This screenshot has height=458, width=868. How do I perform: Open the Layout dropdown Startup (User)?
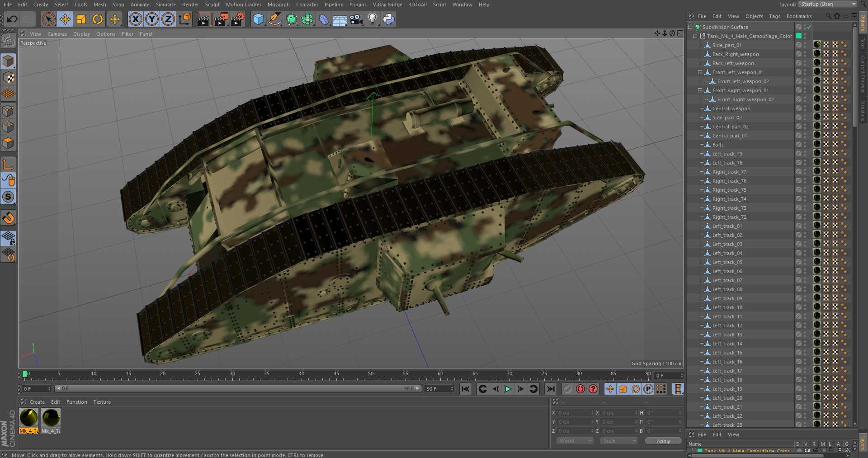point(827,4)
